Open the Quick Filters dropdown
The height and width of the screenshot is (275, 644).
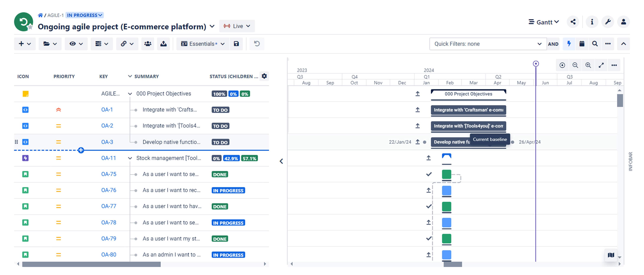click(x=488, y=44)
